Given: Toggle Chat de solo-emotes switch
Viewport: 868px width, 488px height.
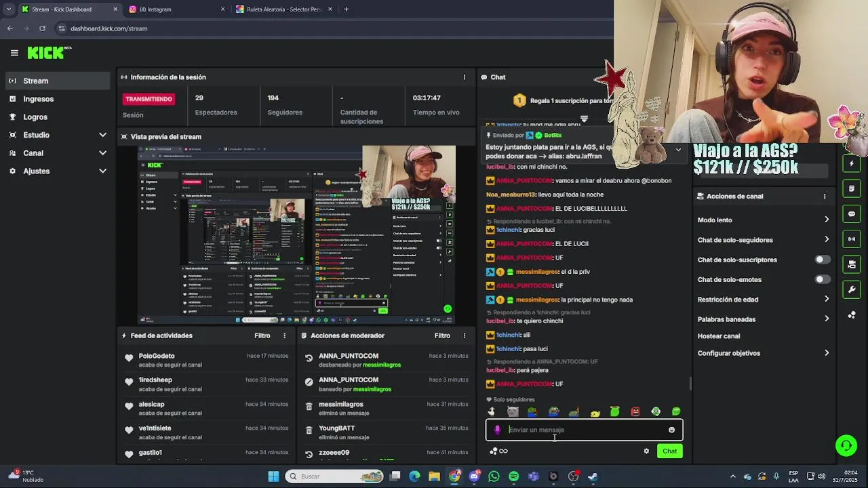Looking at the screenshot, I should pos(822,279).
